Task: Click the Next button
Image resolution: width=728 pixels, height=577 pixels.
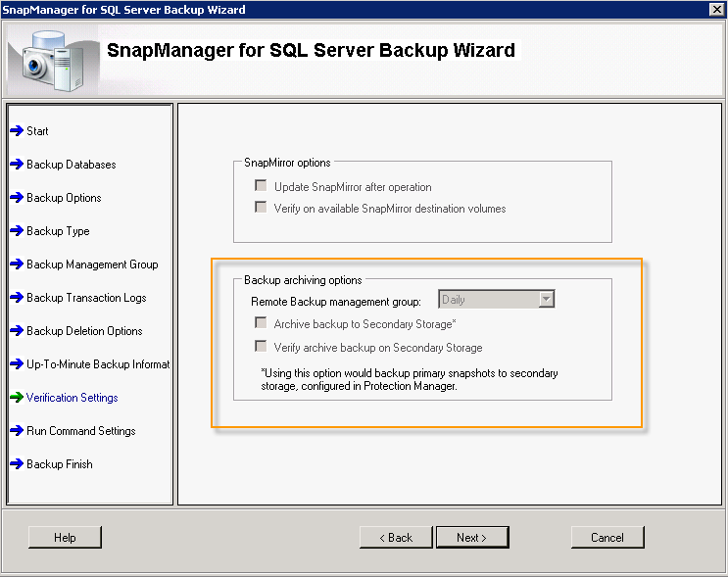Action: tap(471, 537)
